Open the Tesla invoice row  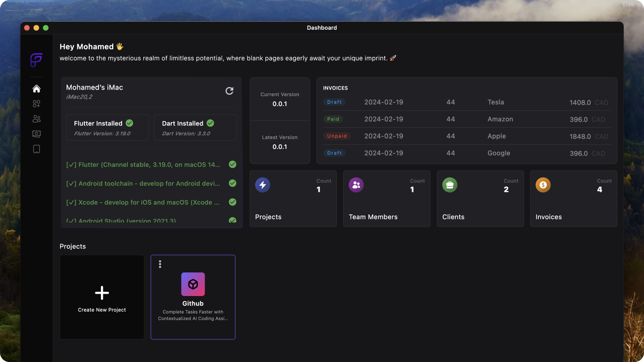466,102
